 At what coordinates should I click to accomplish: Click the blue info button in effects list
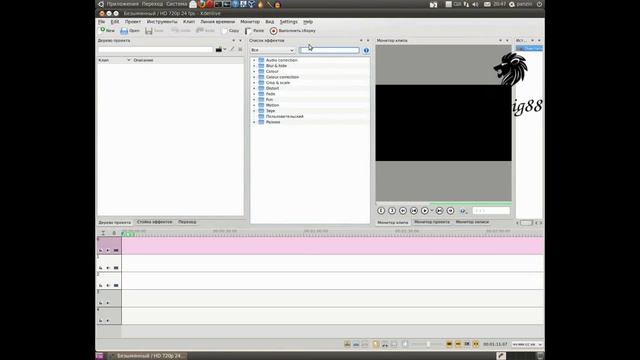366,50
